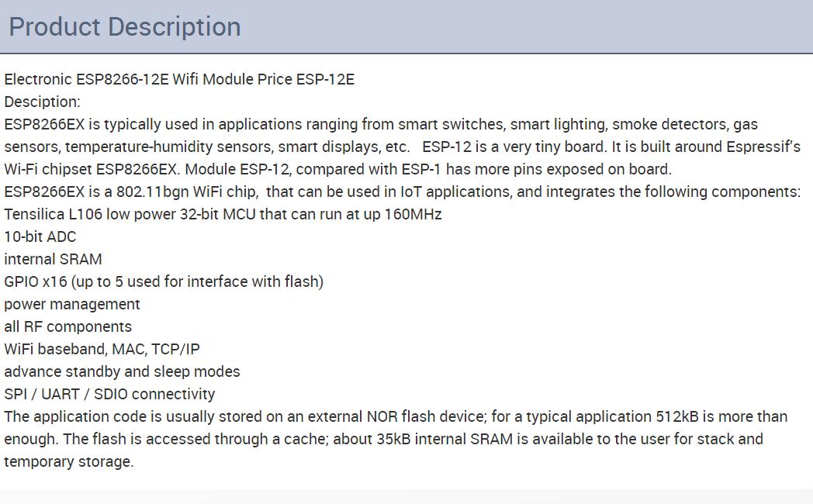The image size is (813, 504).
Task: Click the '10-bit ADC' line
Action: 40,236
